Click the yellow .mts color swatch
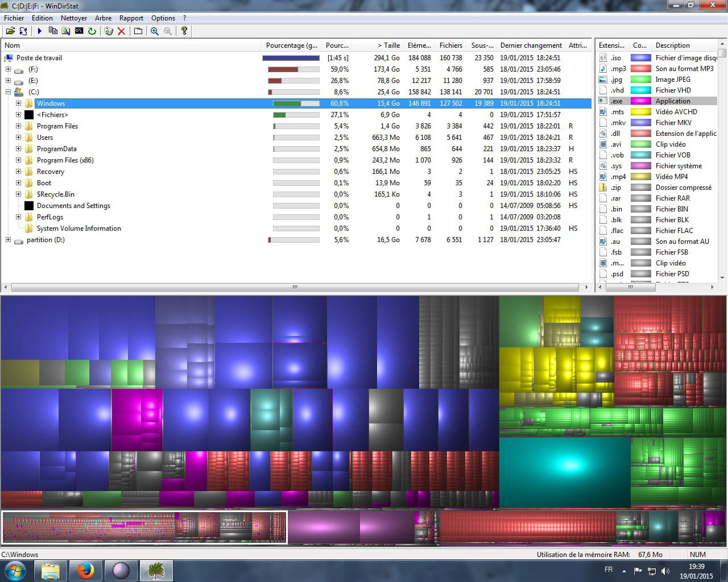Viewport: 728px width, 582px height. [641, 112]
